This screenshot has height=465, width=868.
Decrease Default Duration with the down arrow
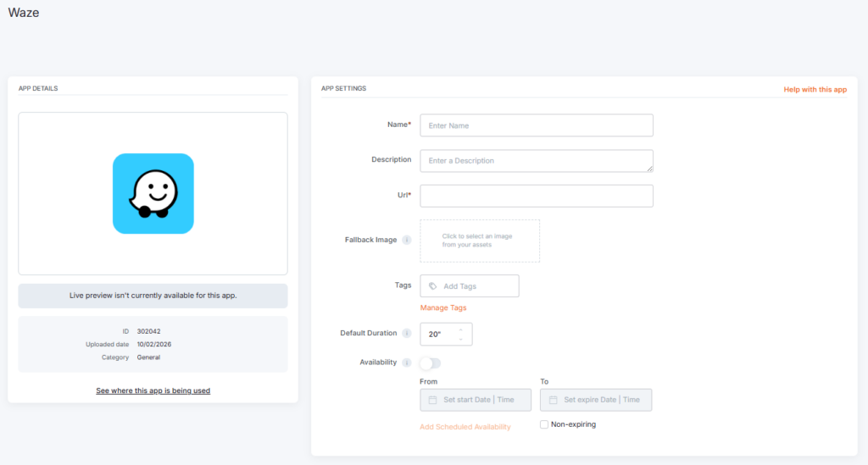pyautogui.click(x=461, y=339)
